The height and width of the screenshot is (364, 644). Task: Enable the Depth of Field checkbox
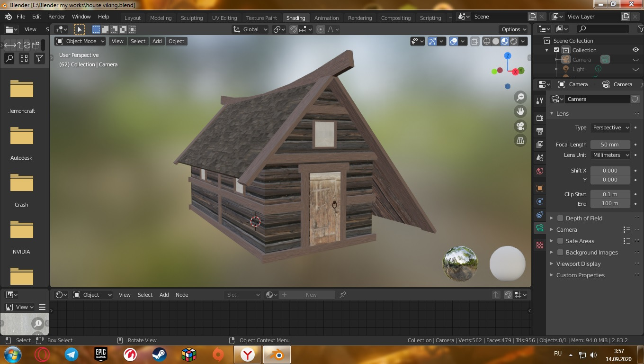point(560,218)
